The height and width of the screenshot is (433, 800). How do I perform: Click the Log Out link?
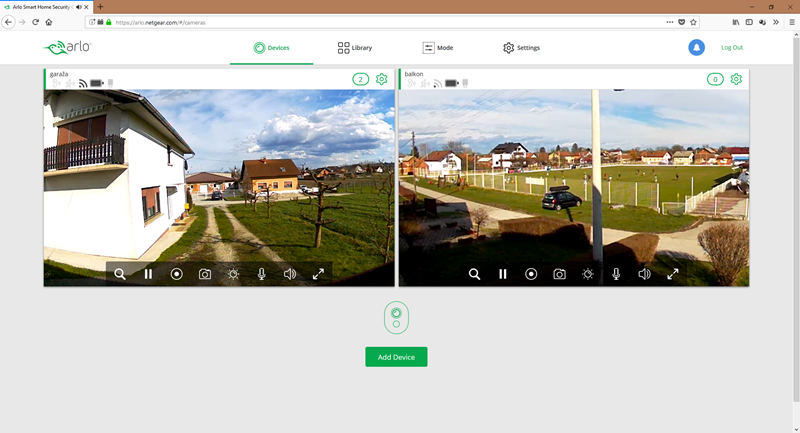[732, 48]
